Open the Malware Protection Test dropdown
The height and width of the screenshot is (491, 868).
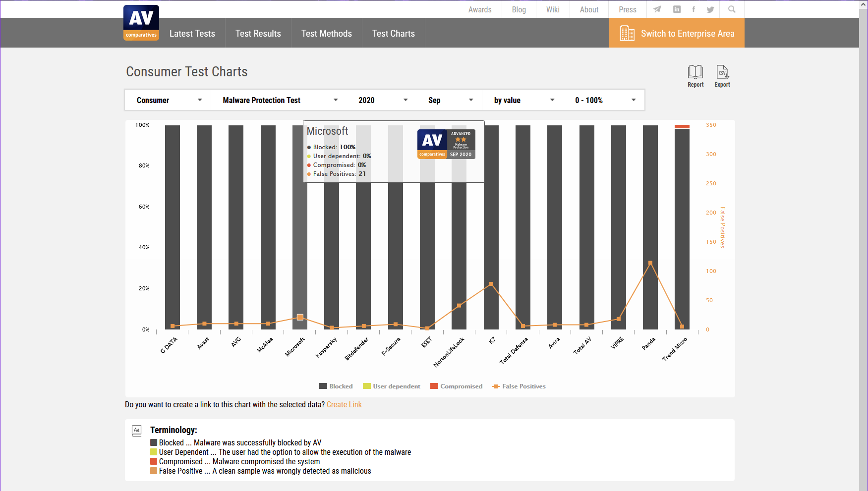[280, 100]
